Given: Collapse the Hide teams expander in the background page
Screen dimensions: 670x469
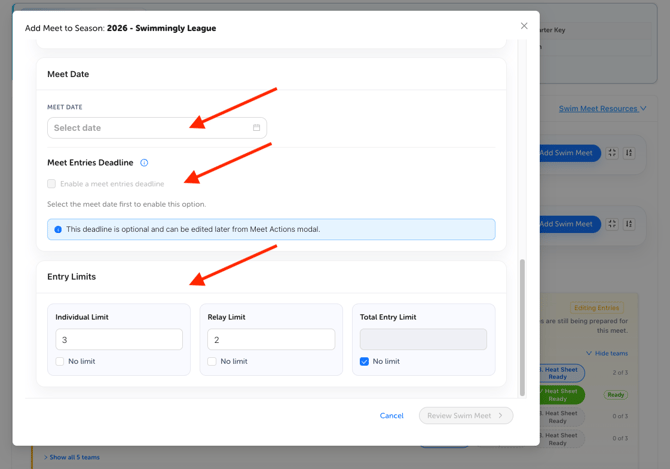Looking at the screenshot, I should click(x=607, y=353).
